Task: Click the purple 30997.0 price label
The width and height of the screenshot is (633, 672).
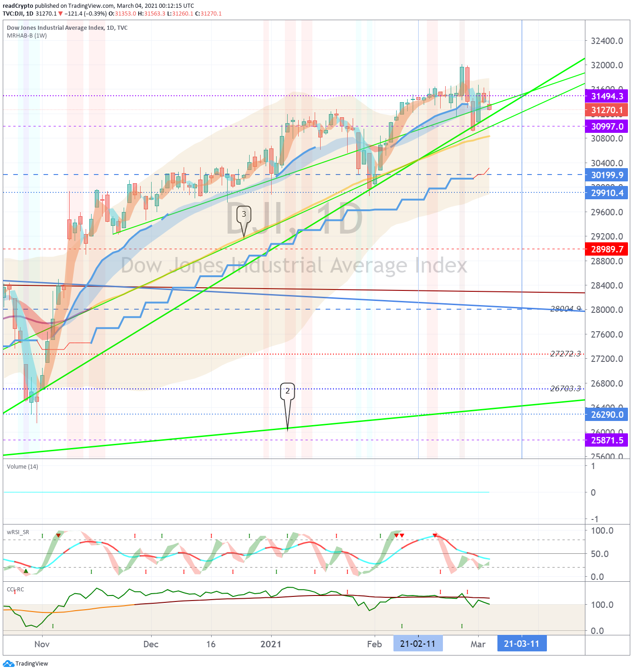Action: [x=606, y=126]
